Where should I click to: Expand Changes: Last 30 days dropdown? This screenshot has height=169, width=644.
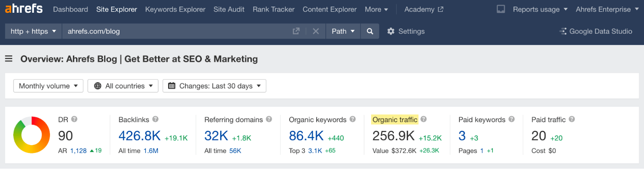tap(215, 86)
